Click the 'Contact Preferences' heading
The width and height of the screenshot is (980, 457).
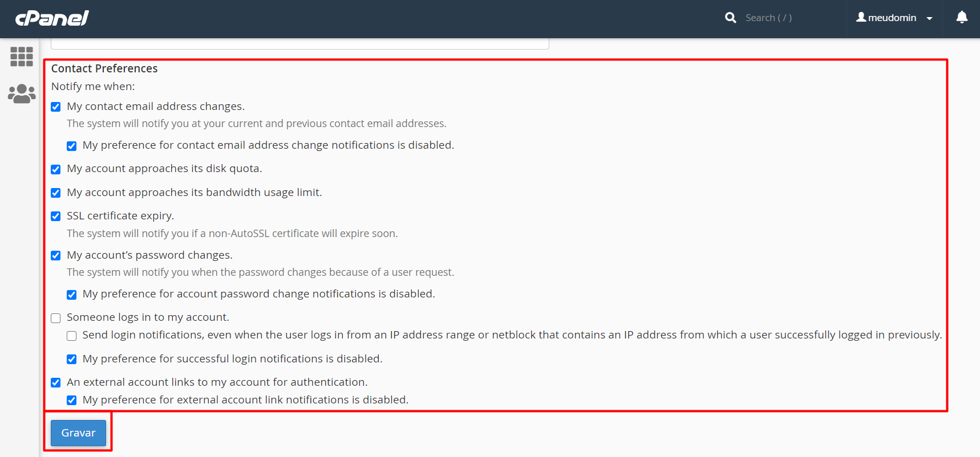(104, 68)
